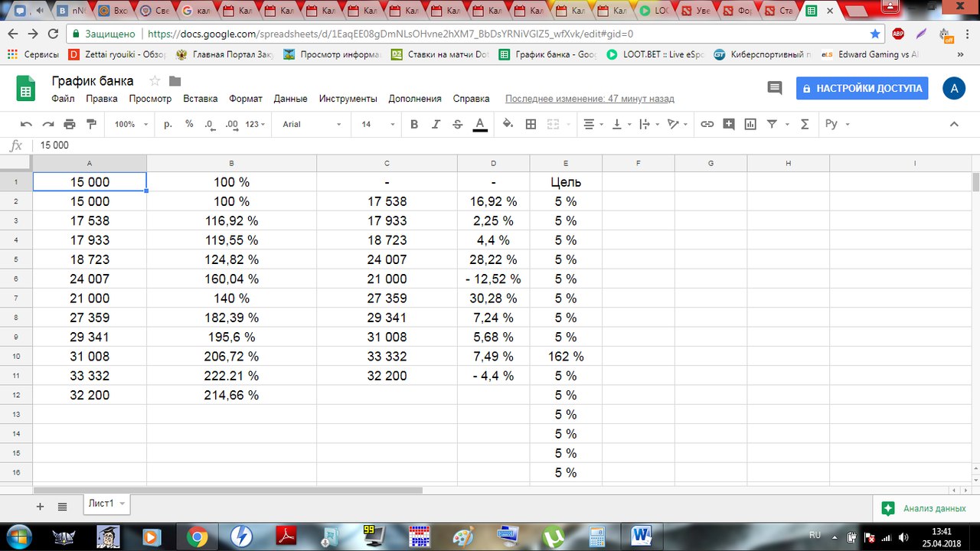Open the cell borders tool
This screenshot has height=551, width=980.
click(x=531, y=124)
